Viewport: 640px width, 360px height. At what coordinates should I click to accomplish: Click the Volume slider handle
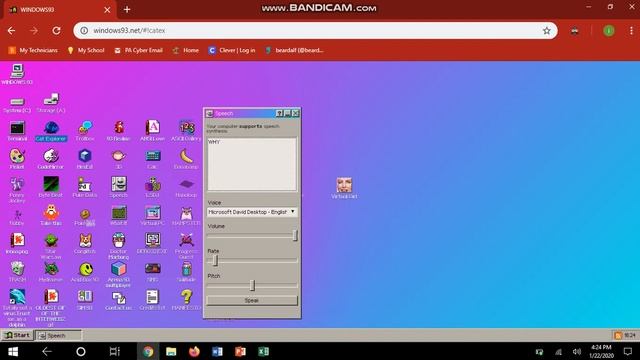(295, 235)
